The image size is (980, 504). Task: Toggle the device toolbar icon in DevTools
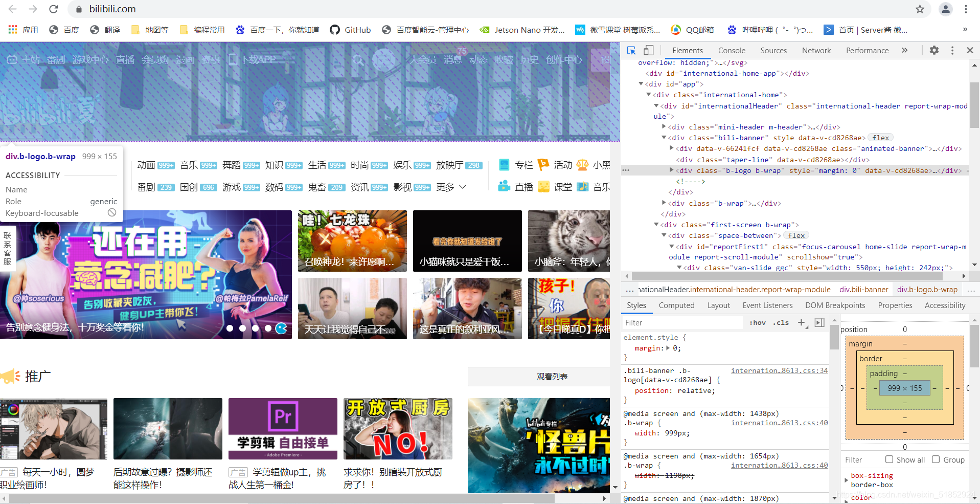(x=648, y=50)
